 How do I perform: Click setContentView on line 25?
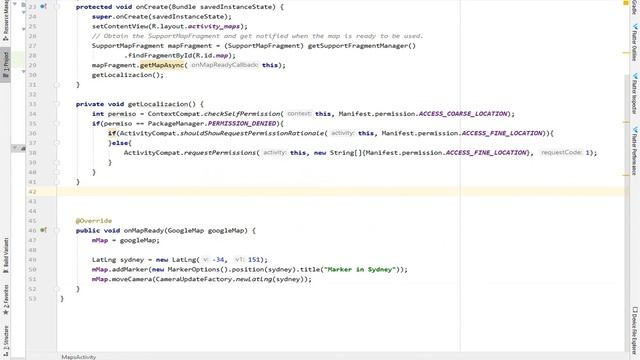(x=120, y=26)
